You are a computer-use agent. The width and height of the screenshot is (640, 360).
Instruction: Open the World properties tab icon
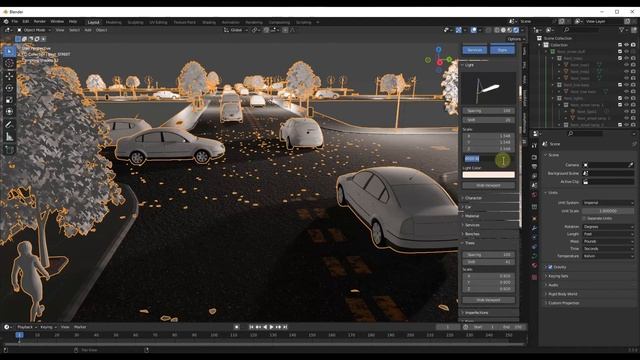(534, 195)
